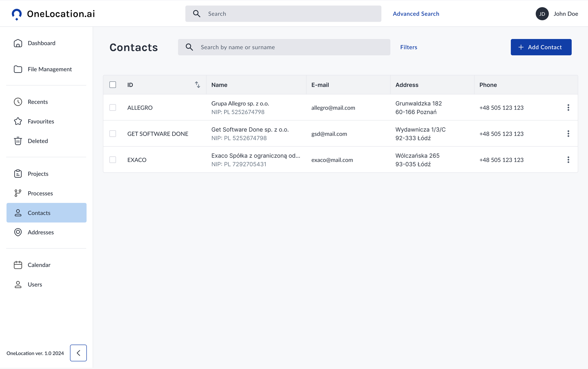
Task: Click the Processes branch icon
Action: pos(18,193)
